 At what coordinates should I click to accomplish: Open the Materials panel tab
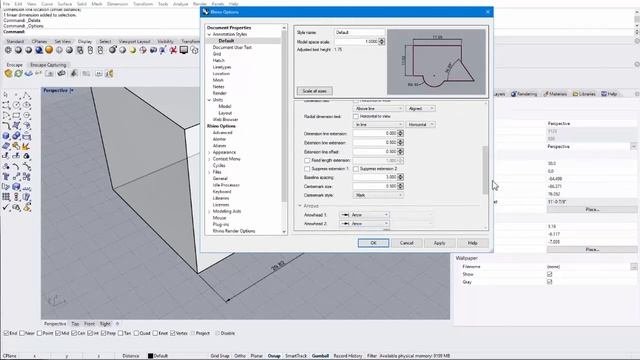556,94
